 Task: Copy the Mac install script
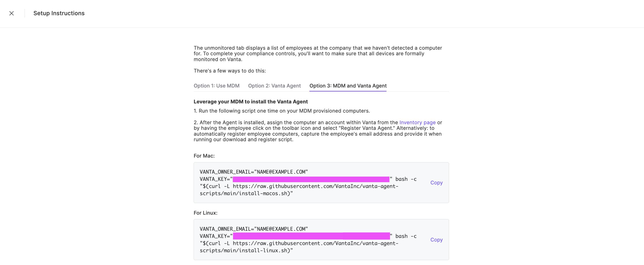436,183
